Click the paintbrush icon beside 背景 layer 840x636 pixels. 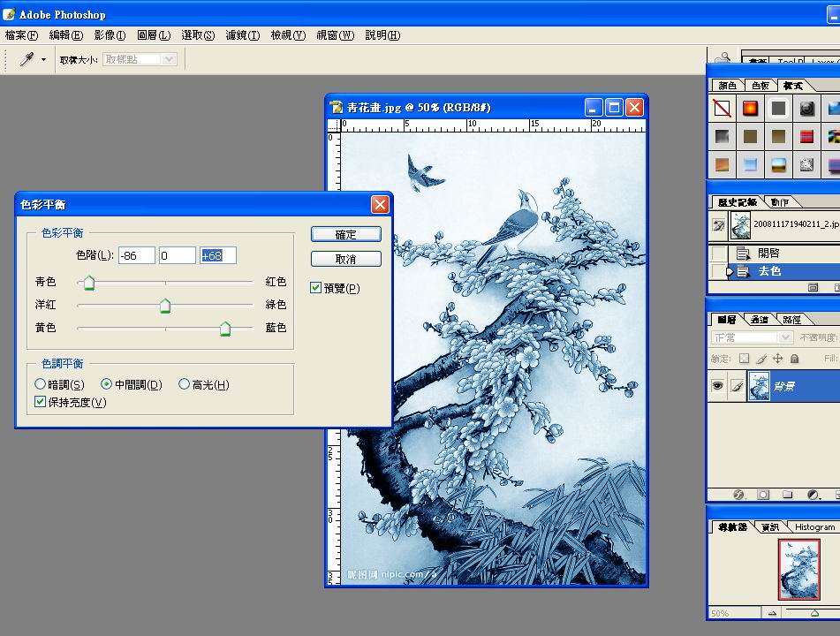point(737,386)
